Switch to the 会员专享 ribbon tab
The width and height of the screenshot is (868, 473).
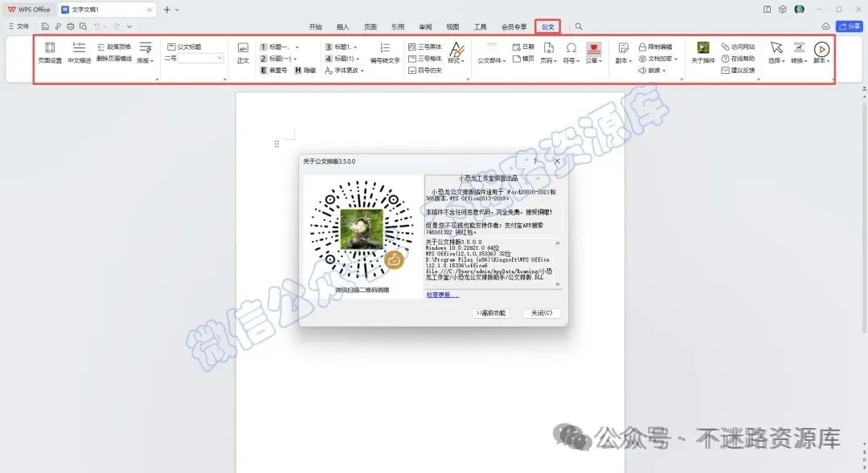click(514, 27)
